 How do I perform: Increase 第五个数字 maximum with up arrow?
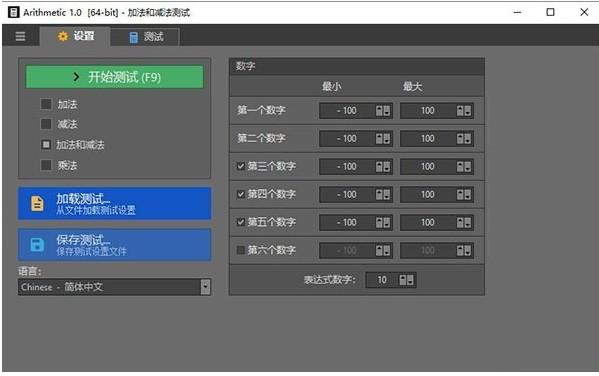tap(460, 222)
